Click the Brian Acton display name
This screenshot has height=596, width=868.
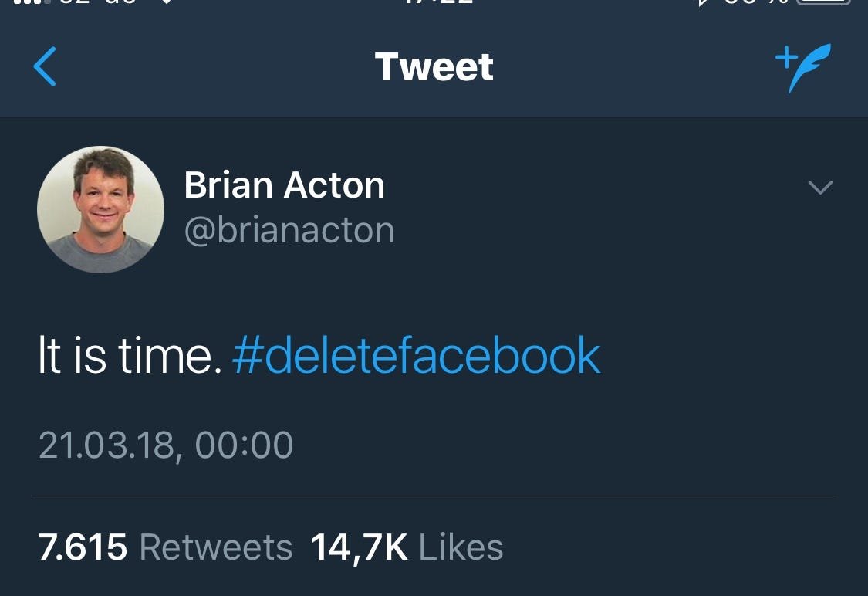pyautogui.click(x=284, y=185)
